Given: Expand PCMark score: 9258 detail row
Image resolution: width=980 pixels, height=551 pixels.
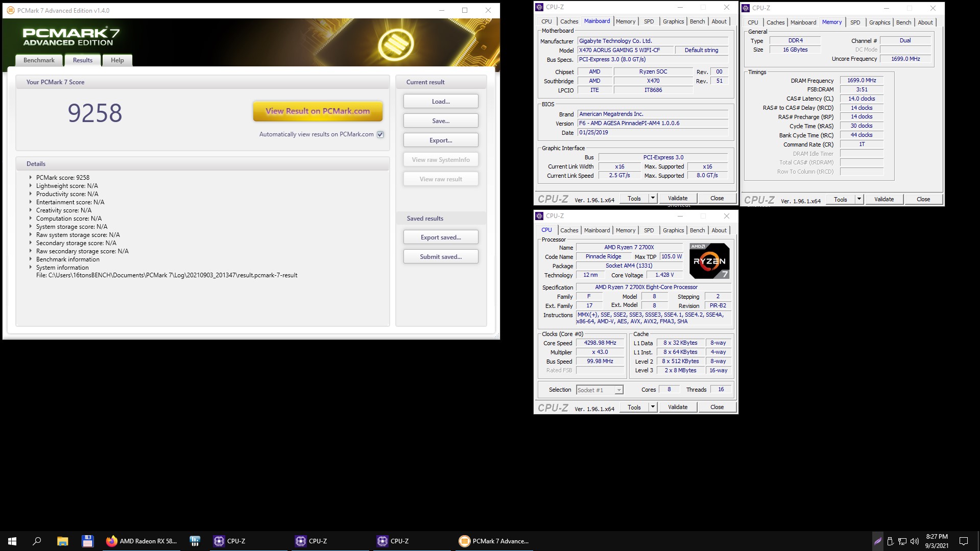Looking at the screenshot, I should [x=30, y=177].
